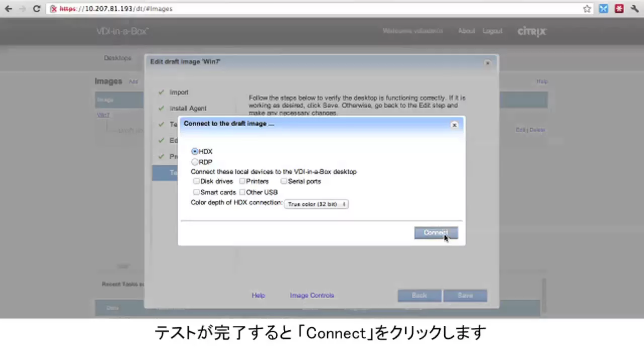Open the blue extension icon in browser toolbar
Viewport: 644px width, 362px height.
(x=603, y=9)
